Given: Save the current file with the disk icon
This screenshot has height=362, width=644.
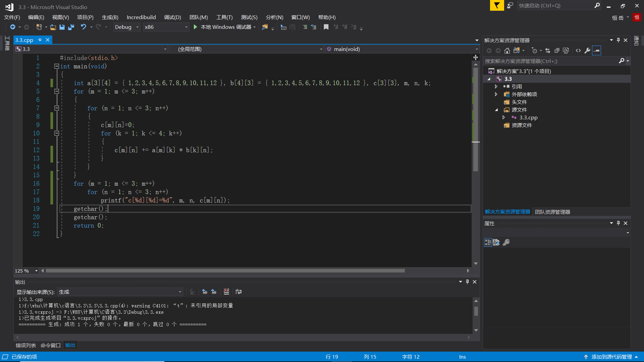Looking at the screenshot, I should [62, 27].
